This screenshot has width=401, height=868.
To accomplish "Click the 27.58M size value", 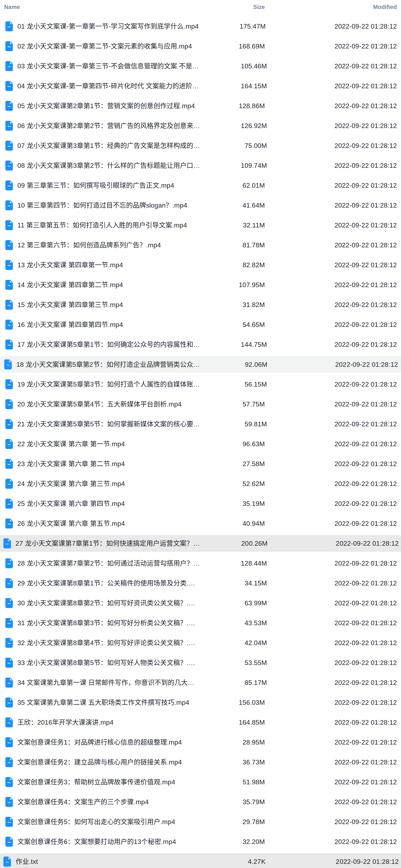I will (253, 464).
